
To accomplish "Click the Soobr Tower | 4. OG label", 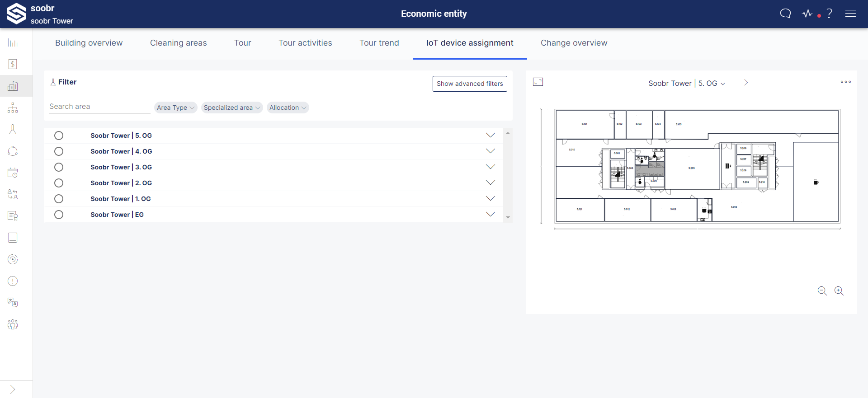I will coord(121,151).
